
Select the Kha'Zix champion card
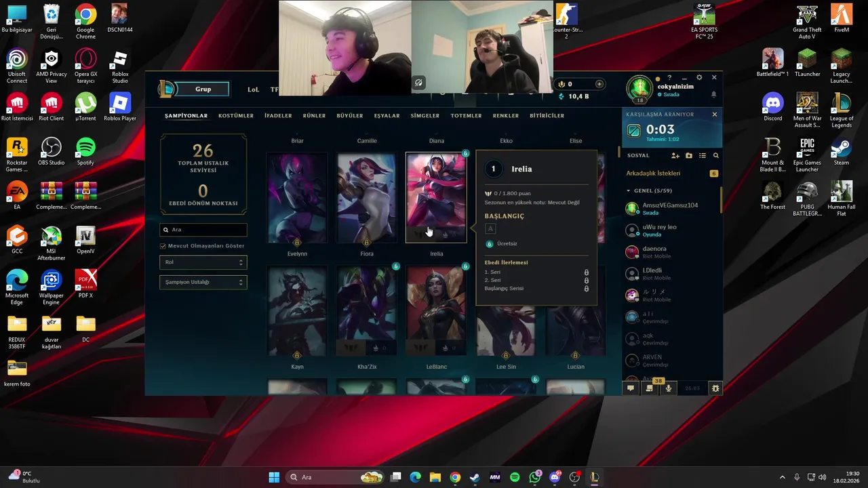pos(367,311)
